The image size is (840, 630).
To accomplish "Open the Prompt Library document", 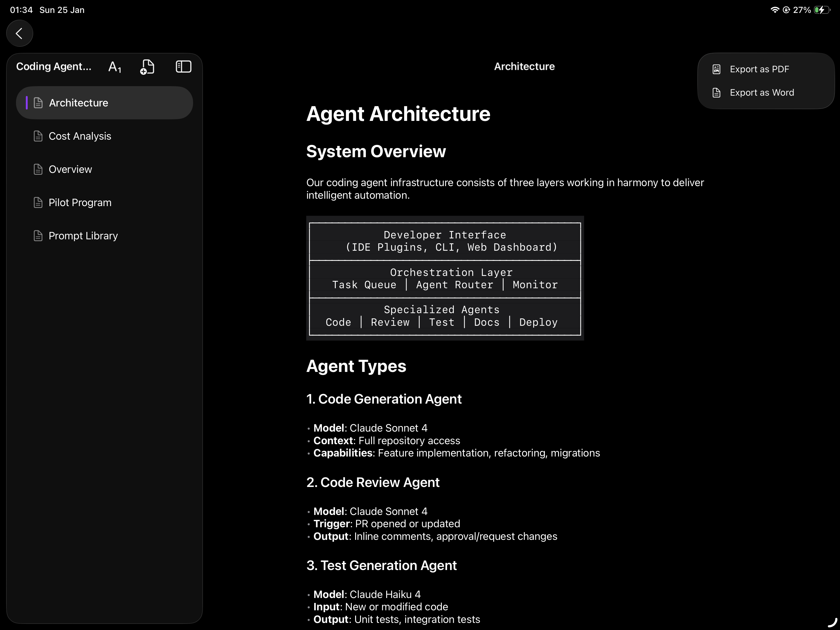I will pos(83,236).
